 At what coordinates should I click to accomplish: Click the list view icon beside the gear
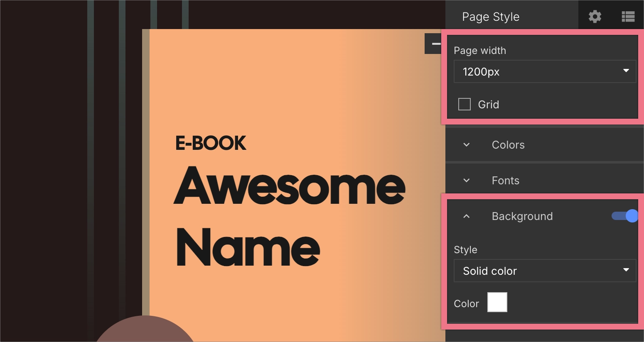click(628, 17)
